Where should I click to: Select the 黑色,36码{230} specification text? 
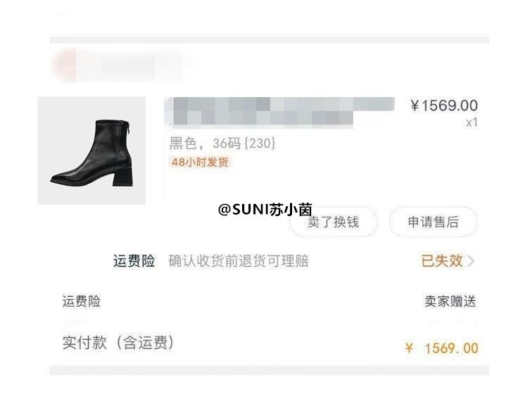222,144
